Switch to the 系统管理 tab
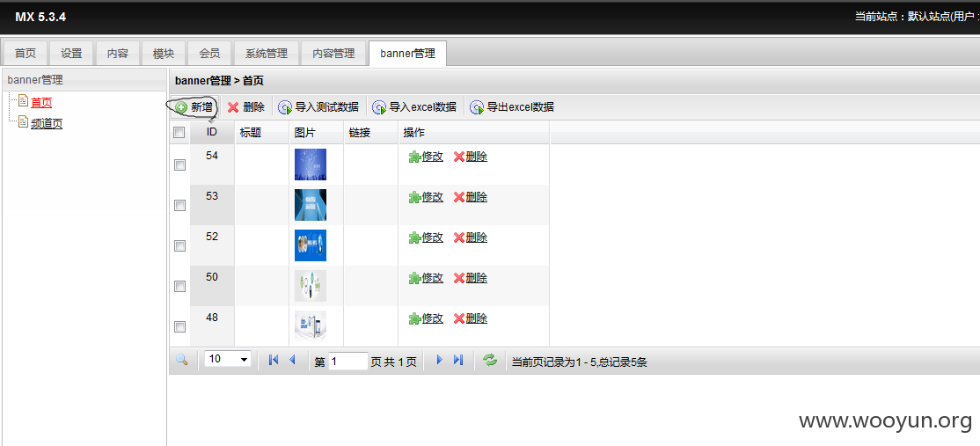The image size is (980, 446). pyautogui.click(x=267, y=54)
